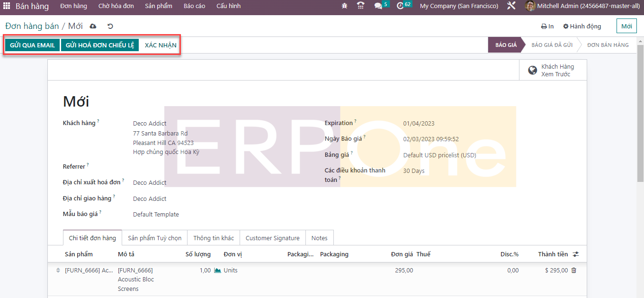The height and width of the screenshot is (298, 644).
Task: Click the GỬI QUA EMAIL button
Action: click(x=32, y=45)
